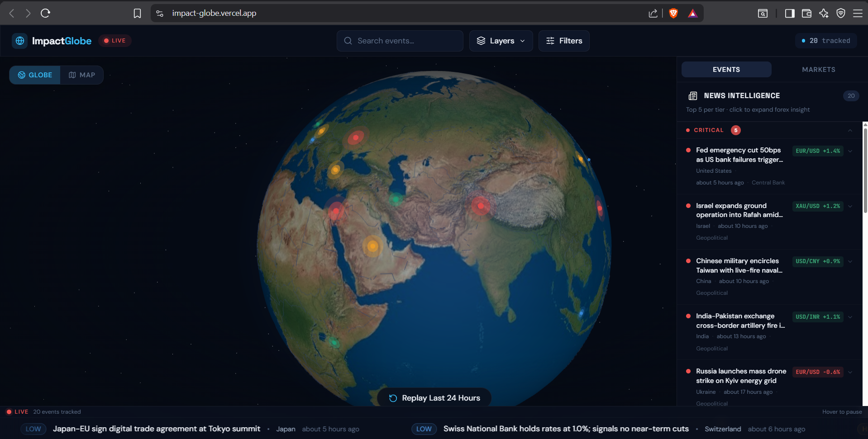The image size is (868, 439).
Task: Expand Chinese military Taiwan event chevron
Action: 850,261
